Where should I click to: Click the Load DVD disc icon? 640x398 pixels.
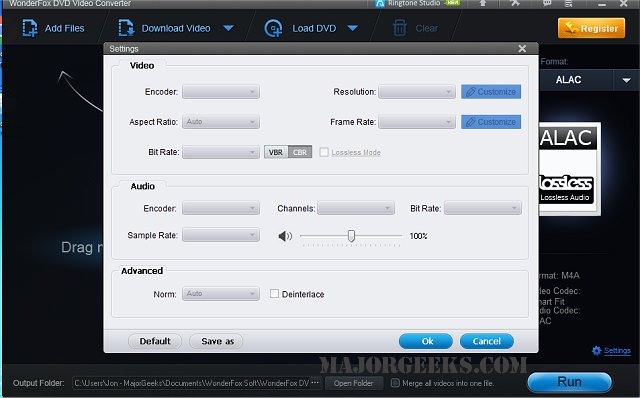click(x=273, y=28)
